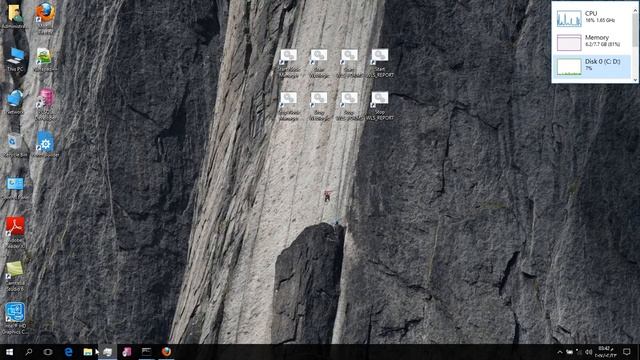Show hidden system tray icons
The height and width of the screenshot is (360, 640).
click(x=560, y=352)
